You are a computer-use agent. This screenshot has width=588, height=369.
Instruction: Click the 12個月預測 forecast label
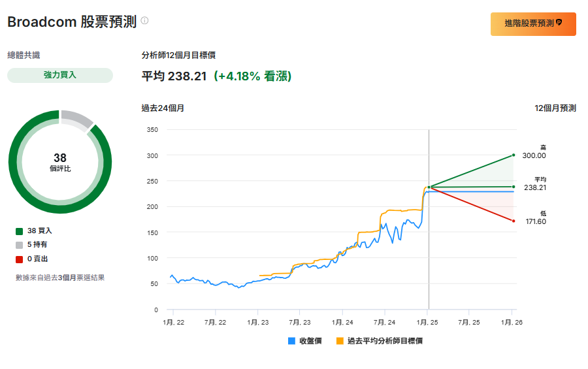[555, 108]
